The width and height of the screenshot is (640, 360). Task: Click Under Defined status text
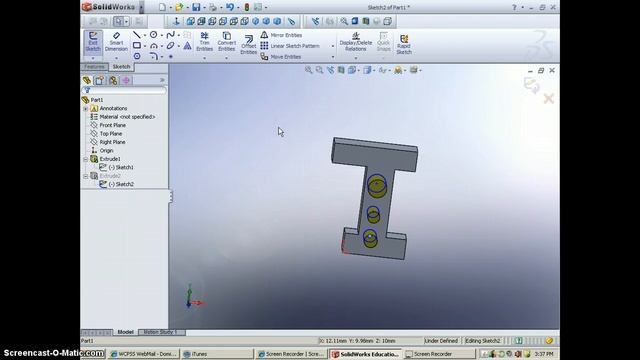441,340
